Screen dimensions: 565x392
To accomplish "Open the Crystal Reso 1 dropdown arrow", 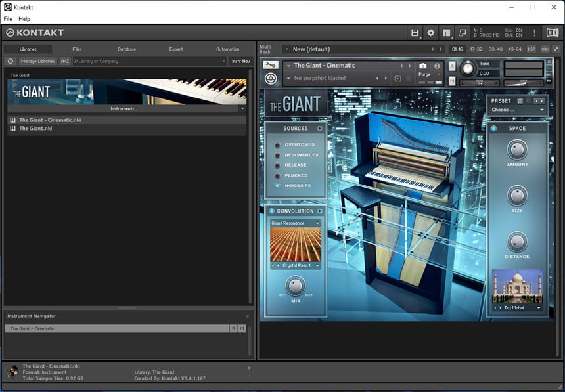I will 317,265.
